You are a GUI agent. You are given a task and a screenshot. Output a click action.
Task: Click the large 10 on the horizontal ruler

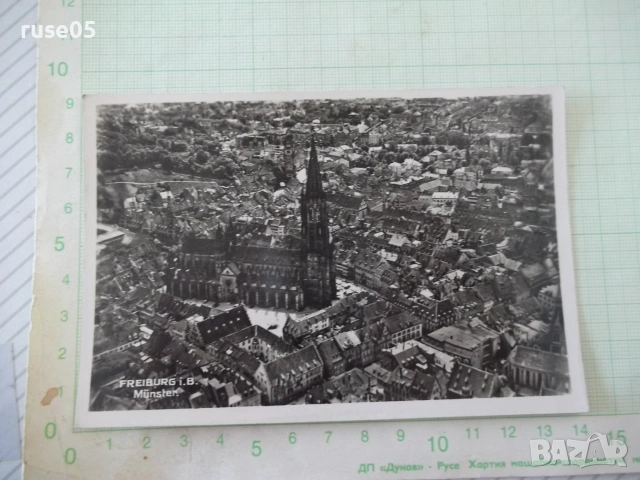(438, 444)
